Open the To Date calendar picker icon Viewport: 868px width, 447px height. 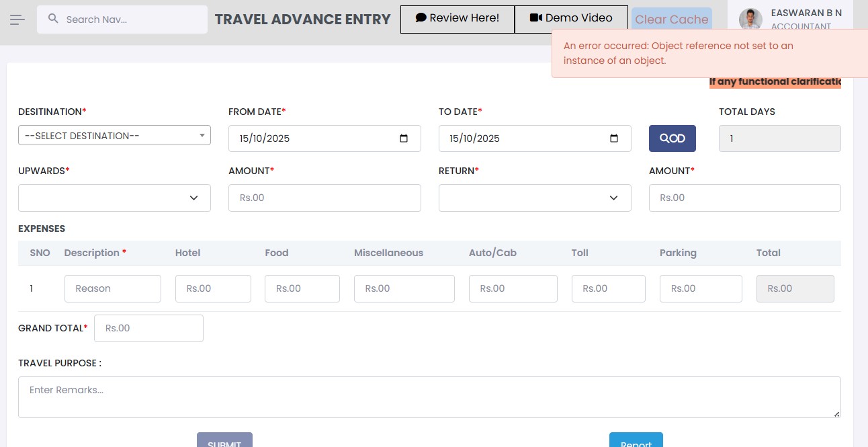(x=614, y=138)
